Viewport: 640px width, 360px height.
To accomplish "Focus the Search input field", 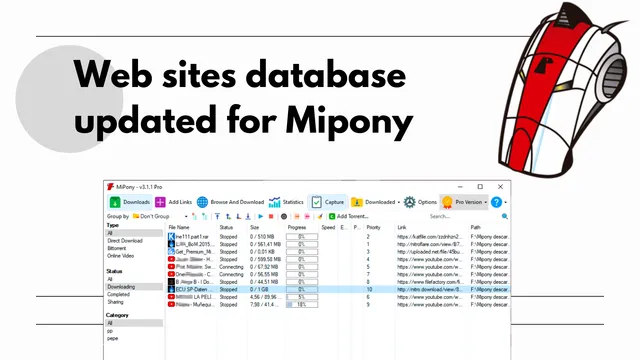I will [x=464, y=216].
